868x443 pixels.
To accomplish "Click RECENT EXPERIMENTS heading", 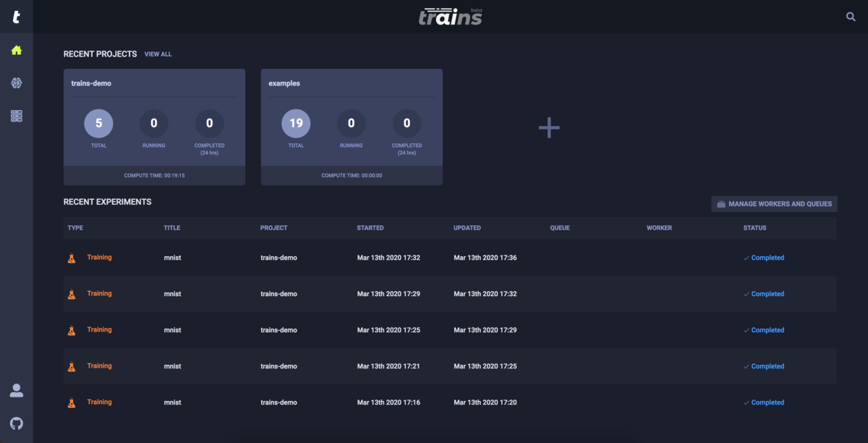I will pos(108,202).
